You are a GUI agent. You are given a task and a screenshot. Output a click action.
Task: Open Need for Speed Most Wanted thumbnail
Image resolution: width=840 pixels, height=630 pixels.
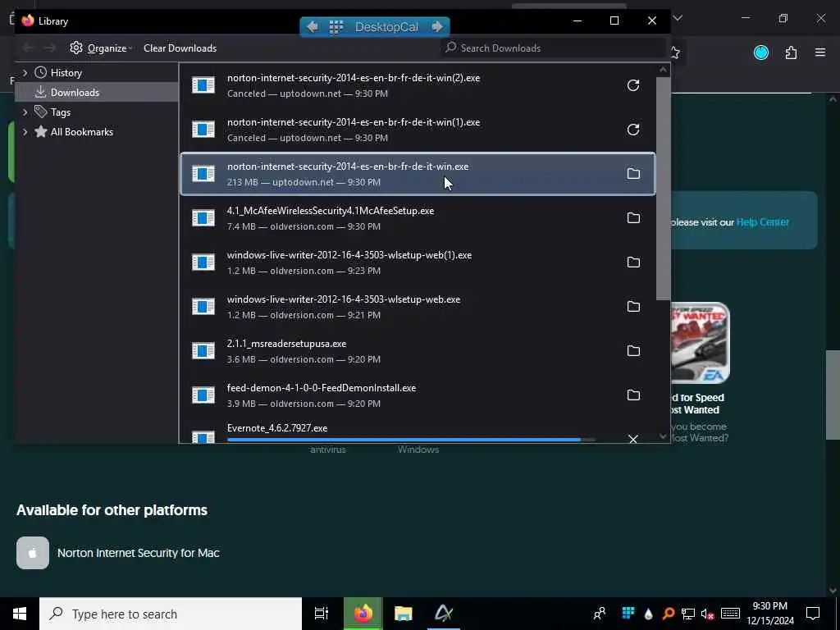(x=700, y=343)
